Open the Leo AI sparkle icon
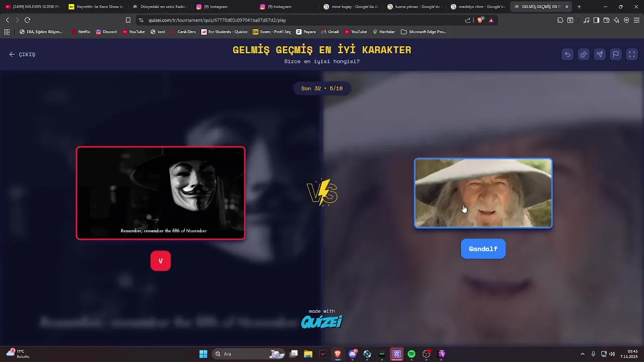644x362 pixels. point(616,20)
